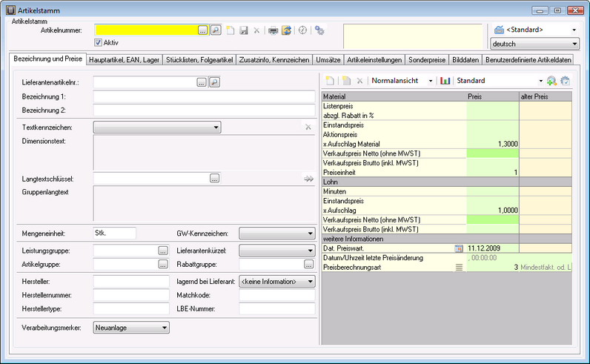
Task: Search supplier article number with magnifier icon
Action: click(x=214, y=82)
